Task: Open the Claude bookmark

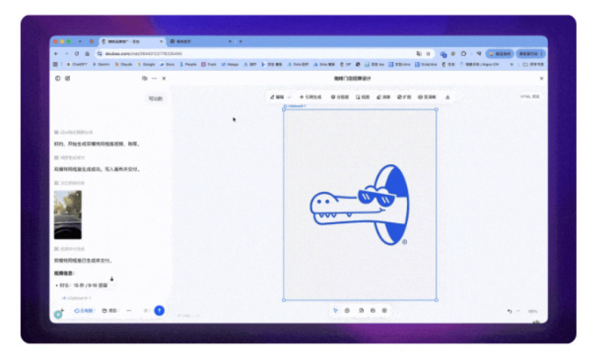Action: (x=124, y=64)
